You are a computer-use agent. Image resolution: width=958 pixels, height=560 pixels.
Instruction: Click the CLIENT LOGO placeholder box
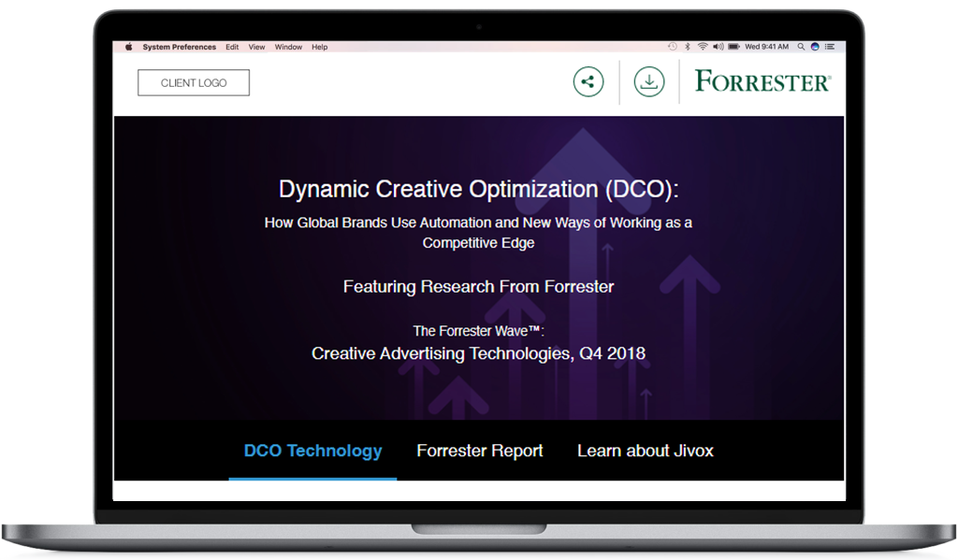point(194,82)
